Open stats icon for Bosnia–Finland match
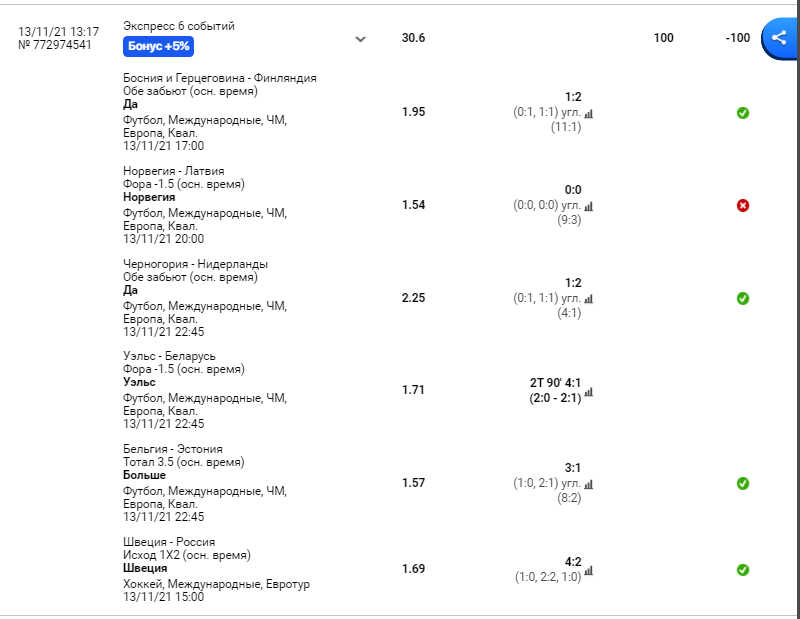The image size is (800, 619). point(589,114)
